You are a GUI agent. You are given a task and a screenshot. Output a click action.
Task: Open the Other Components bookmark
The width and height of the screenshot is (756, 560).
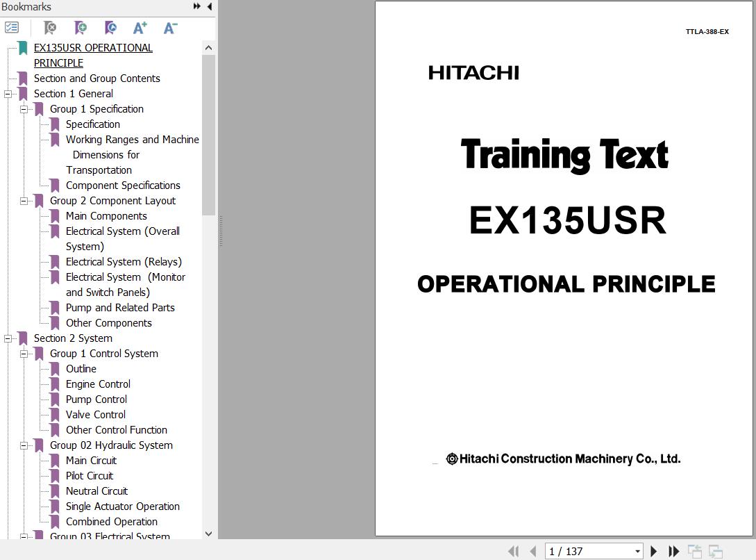(x=109, y=323)
